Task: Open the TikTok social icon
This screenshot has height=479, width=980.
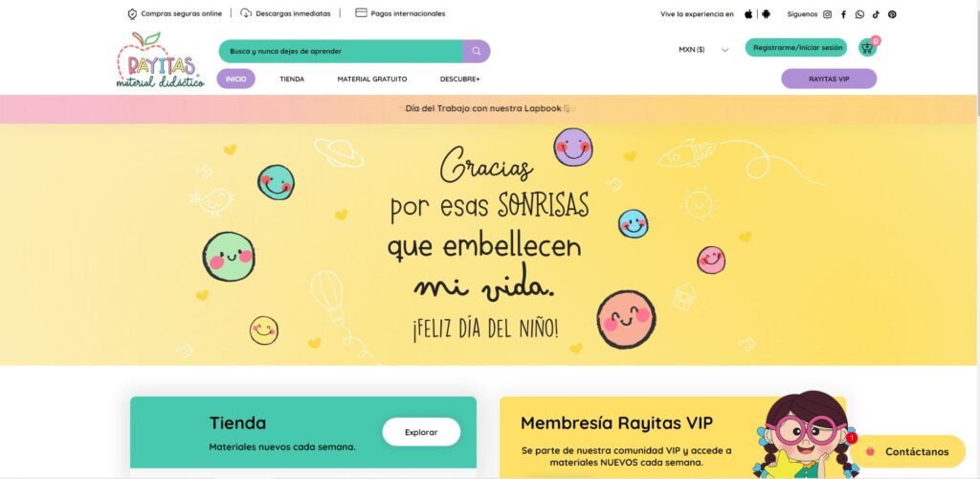Action: [877, 14]
